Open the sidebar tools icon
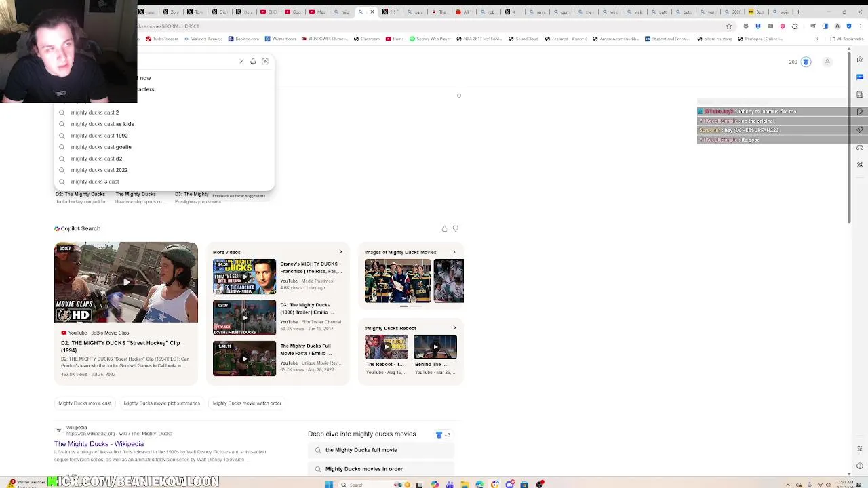Viewport: 868px width, 488px height. 860,165
